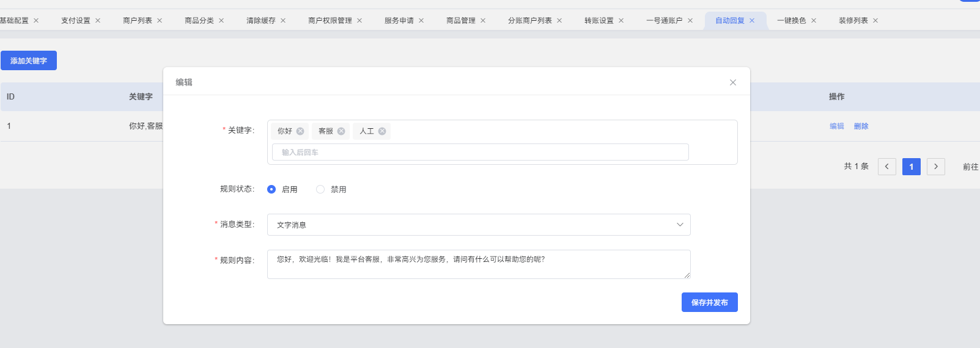Click the 删除 link in row 1
Viewport: 980px width, 348px height.
click(861, 126)
